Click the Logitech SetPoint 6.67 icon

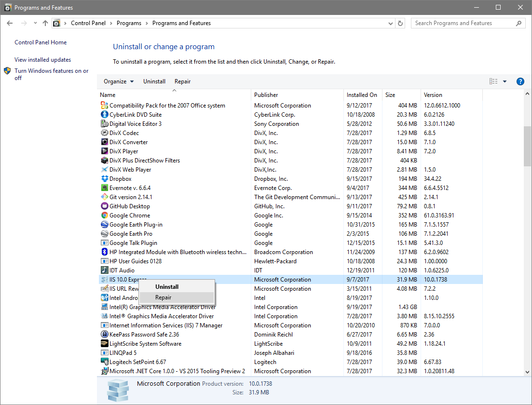[x=105, y=362]
